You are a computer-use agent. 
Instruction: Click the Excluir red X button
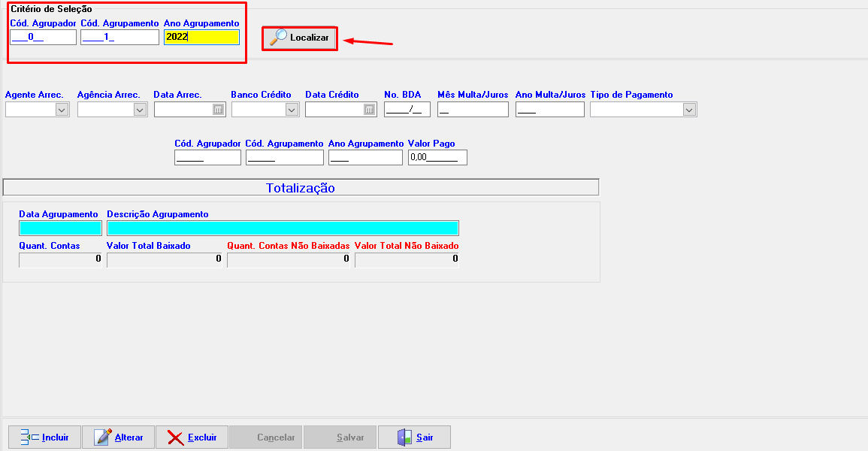tap(192, 437)
